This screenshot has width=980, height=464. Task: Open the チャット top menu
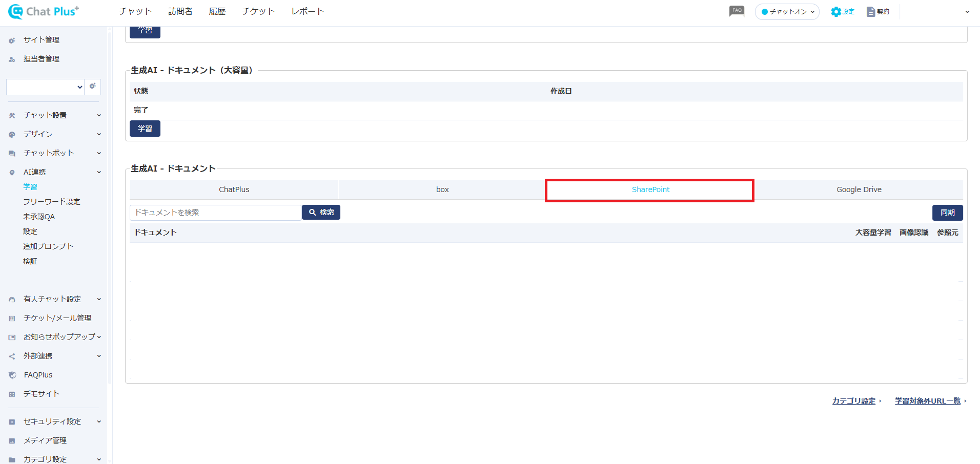pos(135,11)
